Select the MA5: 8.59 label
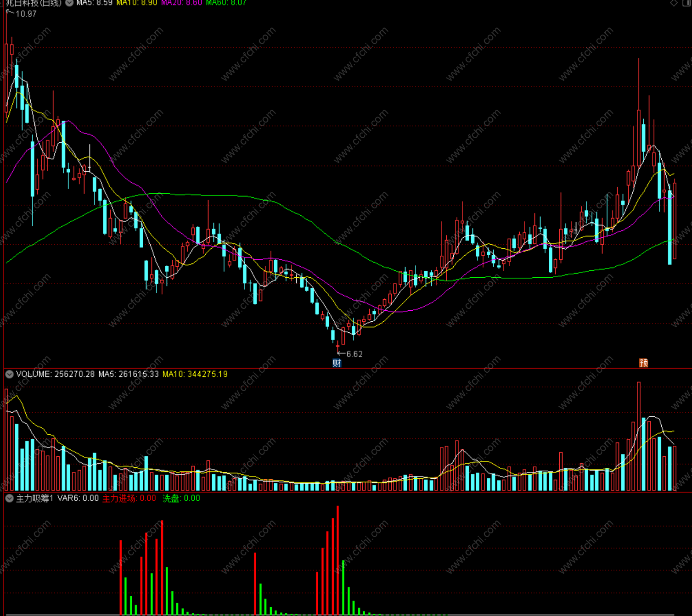 point(95,3)
